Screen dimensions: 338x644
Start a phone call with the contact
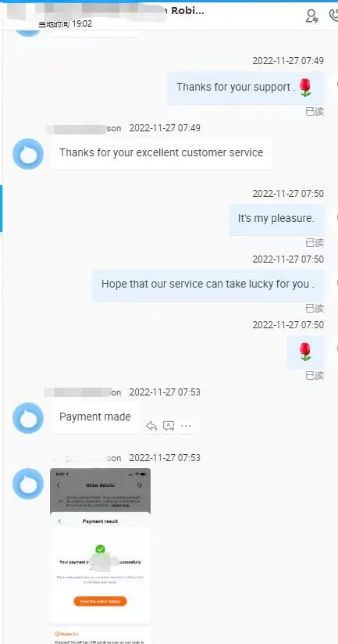(x=334, y=16)
